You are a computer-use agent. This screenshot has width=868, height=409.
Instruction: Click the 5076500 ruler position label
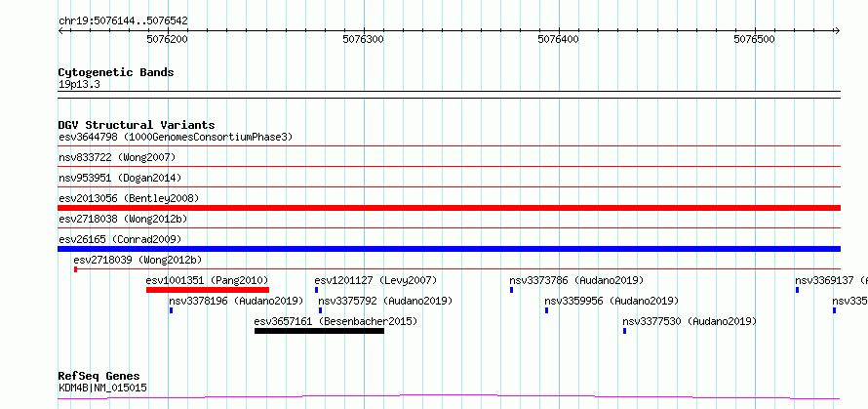coord(755,39)
